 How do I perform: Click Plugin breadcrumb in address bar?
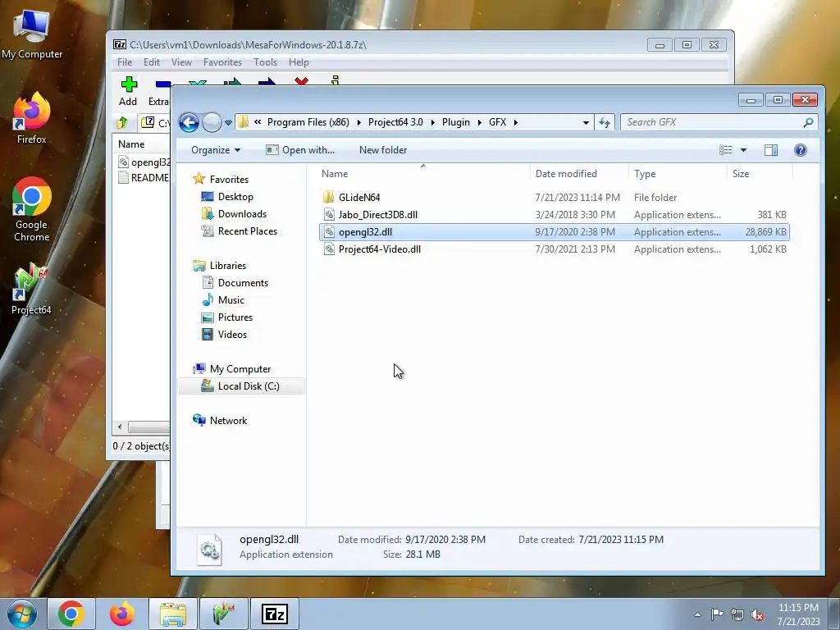click(x=456, y=122)
